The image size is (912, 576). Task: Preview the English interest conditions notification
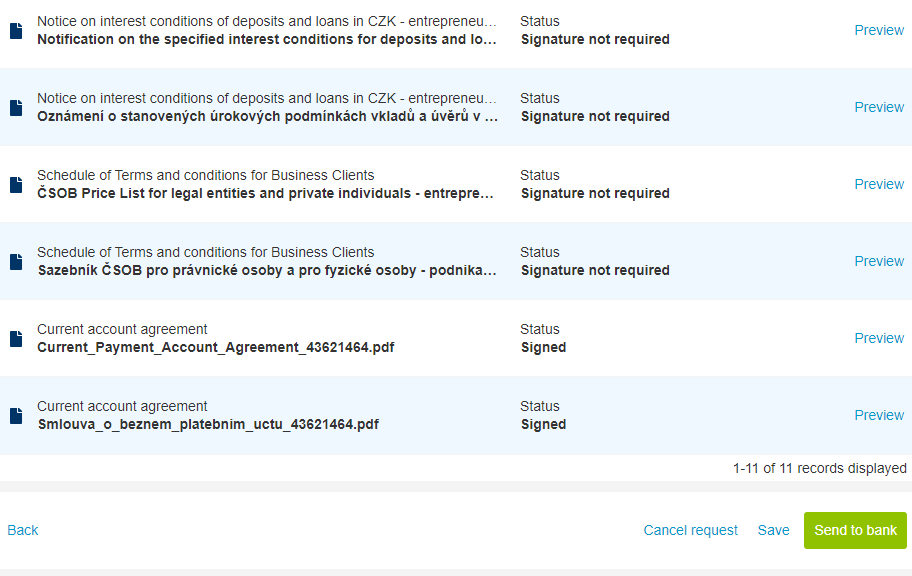[x=879, y=30]
